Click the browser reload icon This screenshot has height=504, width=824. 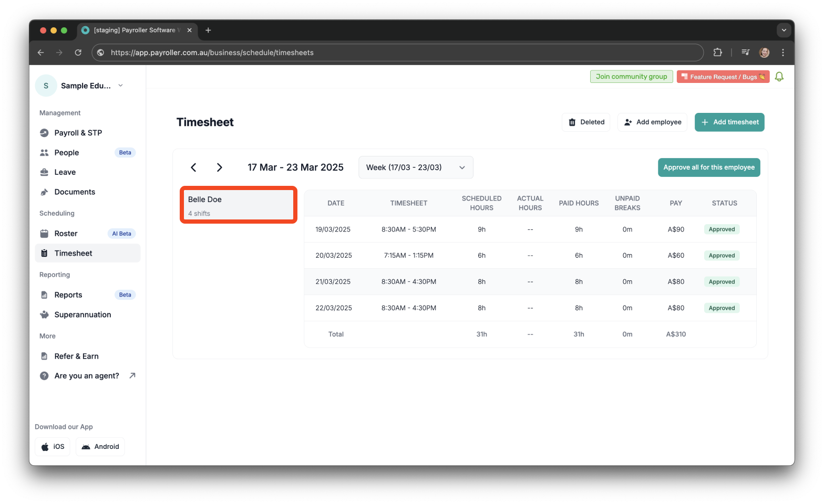pyautogui.click(x=78, y=52)
